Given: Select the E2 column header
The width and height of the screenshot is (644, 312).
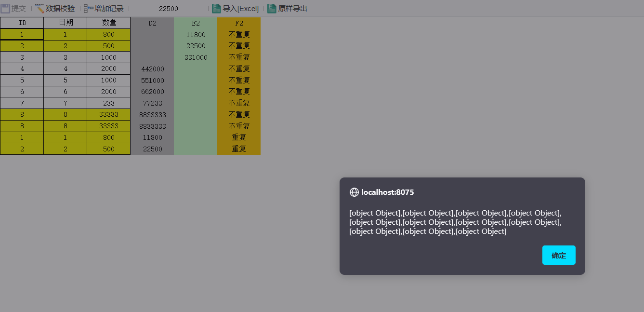Looking at the screenshot, I should (196, 23).
